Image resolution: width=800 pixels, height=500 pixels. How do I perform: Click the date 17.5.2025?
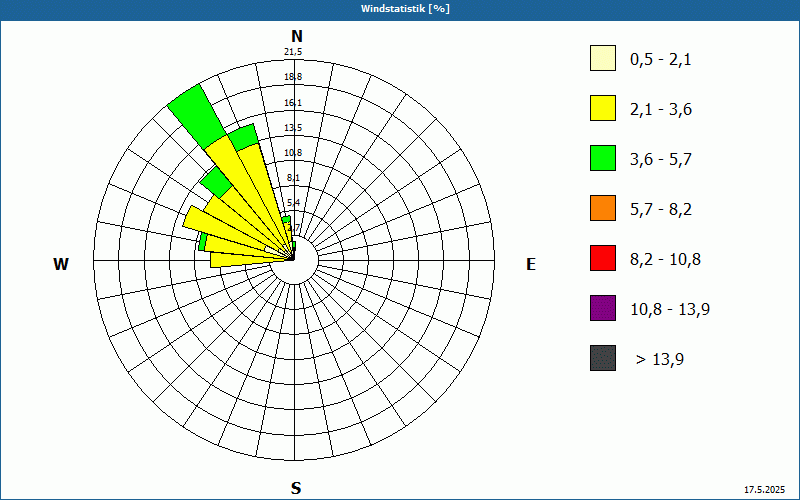(764, 490)
